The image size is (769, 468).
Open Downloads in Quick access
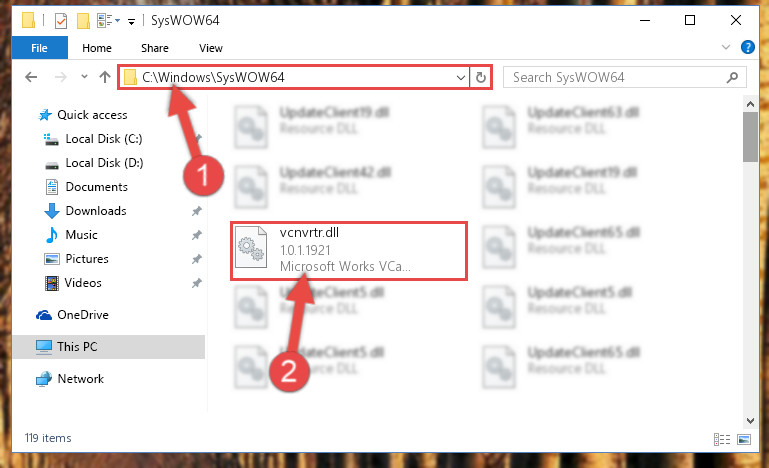(96, 211)
